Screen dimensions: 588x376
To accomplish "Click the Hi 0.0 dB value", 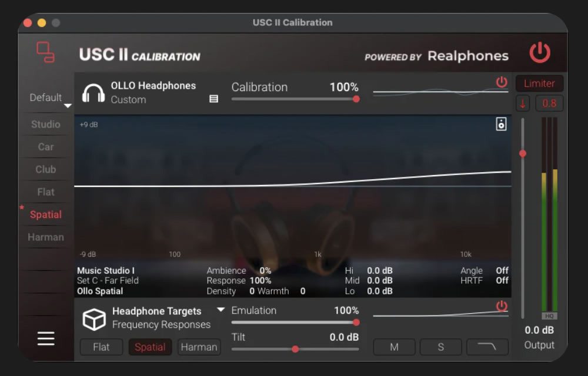I will click(379, 270).
